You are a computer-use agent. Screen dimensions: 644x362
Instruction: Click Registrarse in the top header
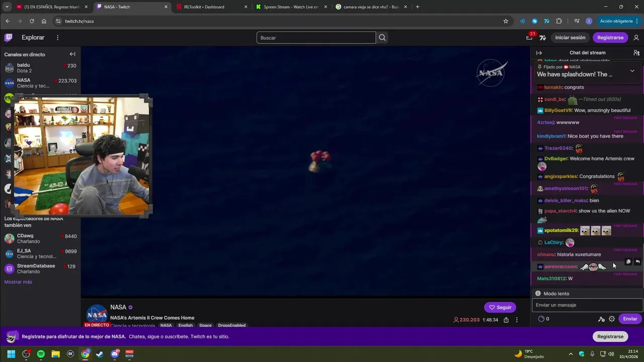click(x=610, y=38)
